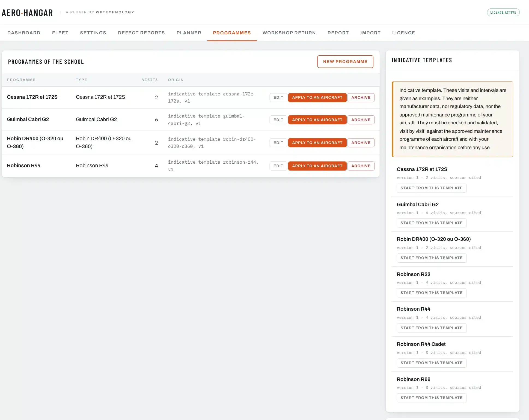529x420 pixels.
Task: Open the Planner tab
Action: [x=189, y=33]
